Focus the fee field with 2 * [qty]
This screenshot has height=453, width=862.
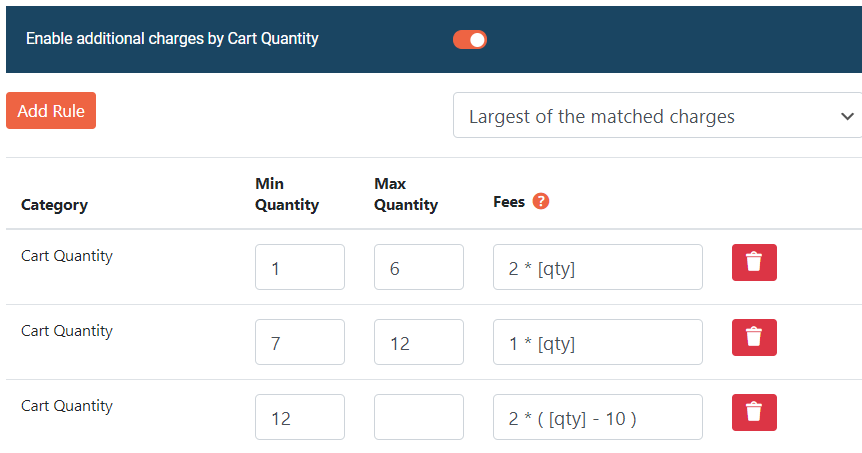point(598,268)
